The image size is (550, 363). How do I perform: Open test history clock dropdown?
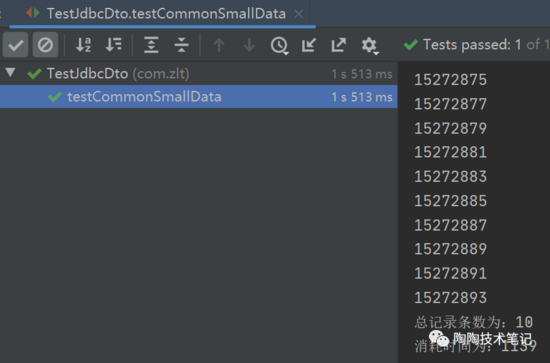(x=280, y=46)
